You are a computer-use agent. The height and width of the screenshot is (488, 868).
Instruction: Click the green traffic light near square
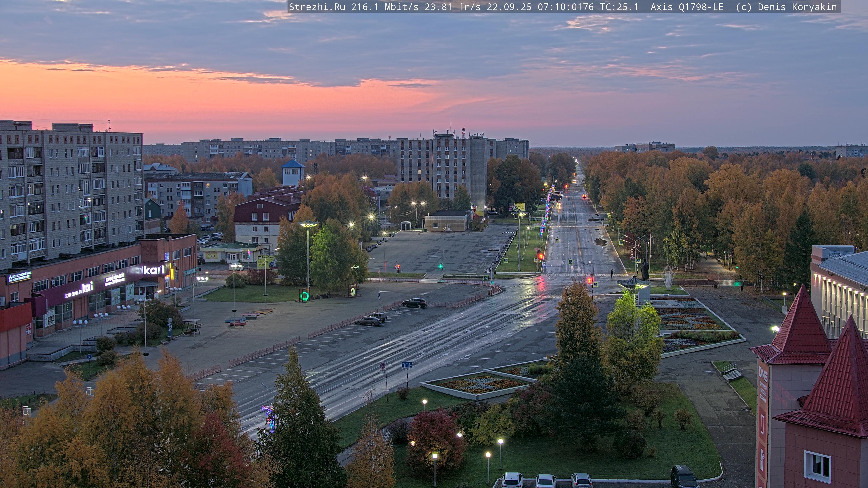coord(441,266)
